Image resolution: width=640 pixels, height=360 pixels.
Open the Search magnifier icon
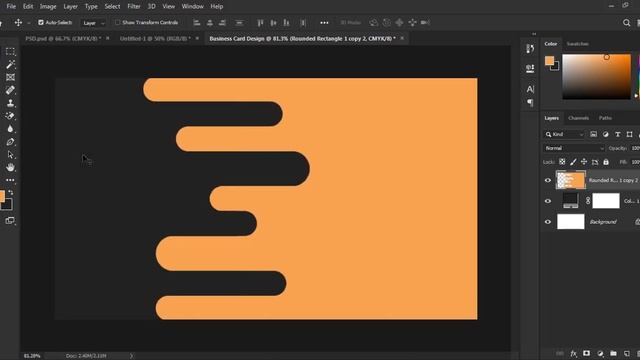627,23
